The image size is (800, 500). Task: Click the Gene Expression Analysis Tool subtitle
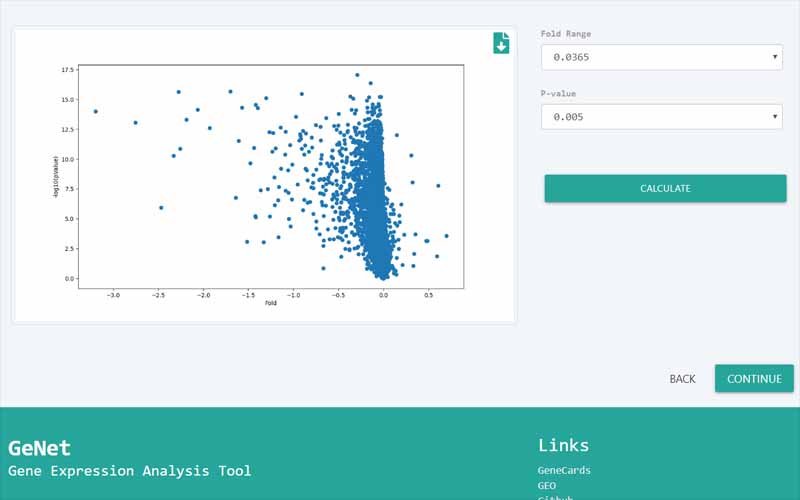pyautogui.click(x=130, y=471)
